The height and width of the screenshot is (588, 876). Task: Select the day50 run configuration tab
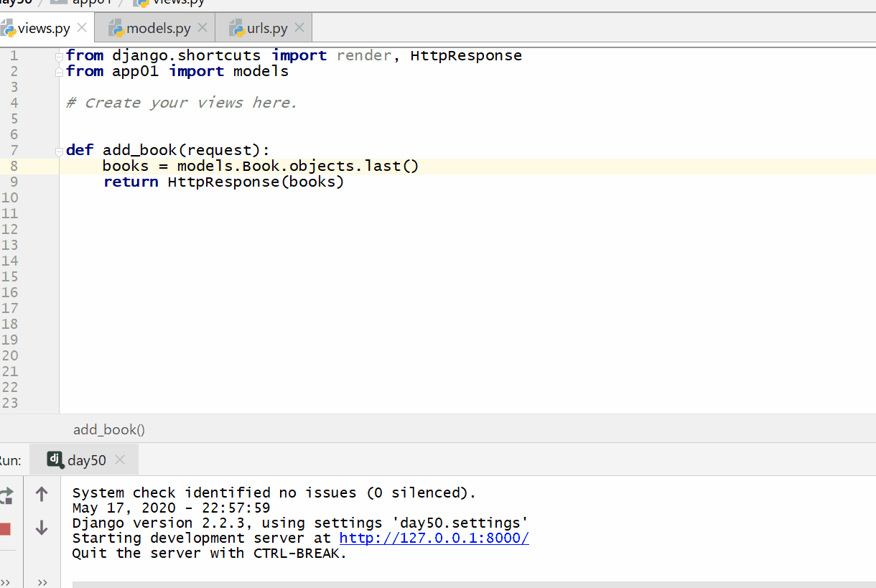(x=86, y=460)
